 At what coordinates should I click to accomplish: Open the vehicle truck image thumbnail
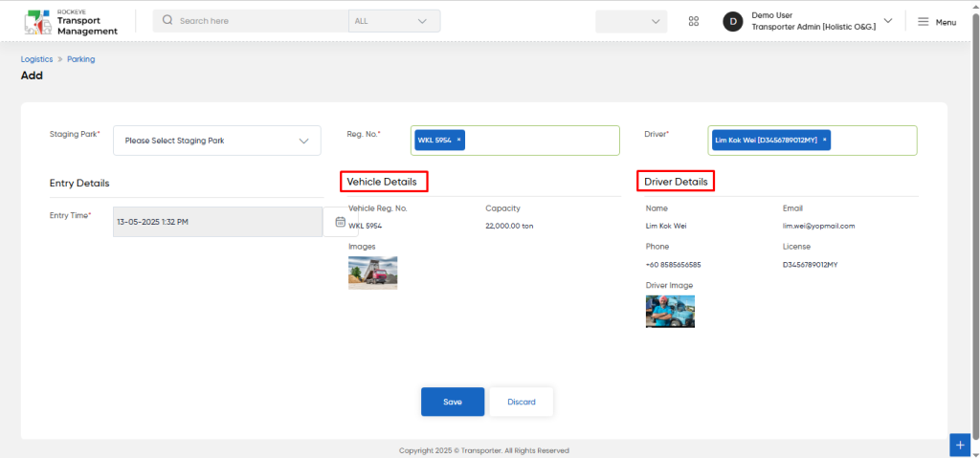coord(372,273)
